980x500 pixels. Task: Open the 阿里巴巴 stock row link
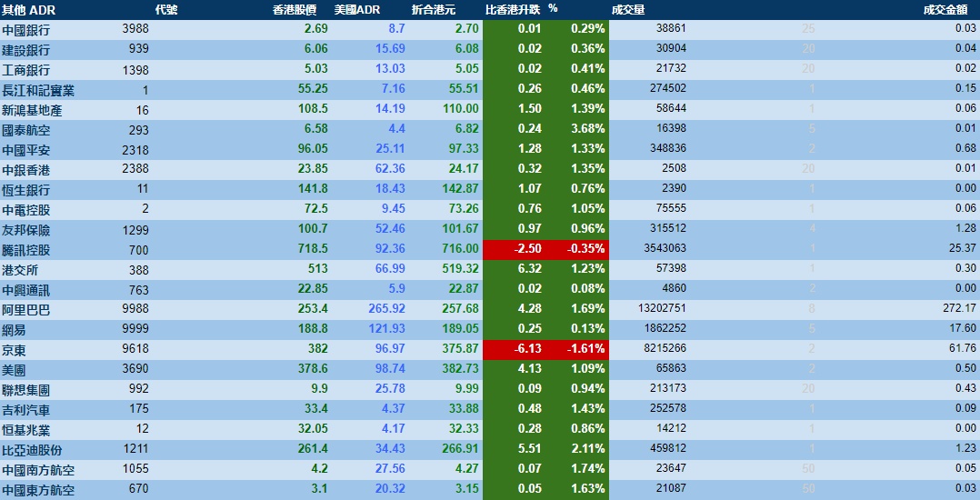coord(26,310)
